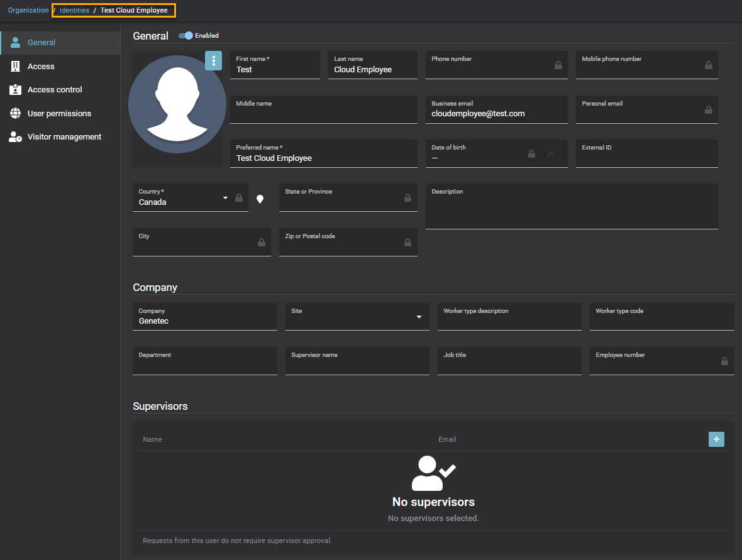Click the profile avatar image
Screen dimensions: 742x560
(x=177, y=104)
